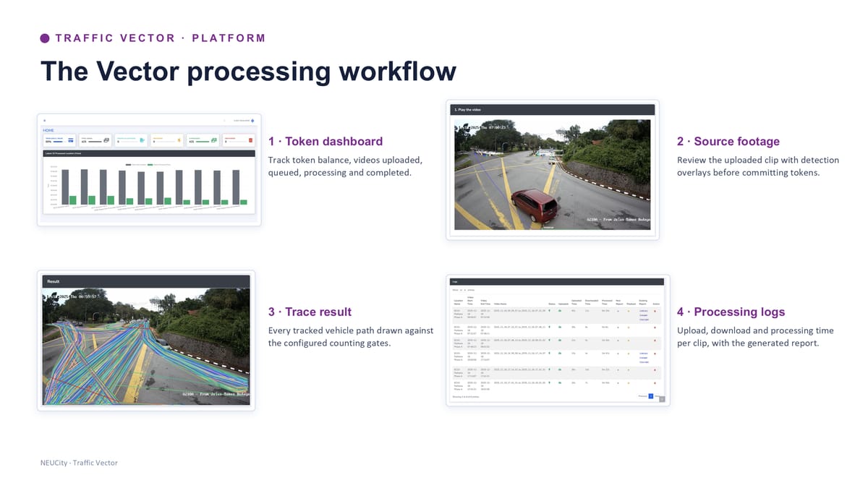This screenshot has height=488, width=868.
Task: Open the token dashboard screenshot
Action: coord(149,170)
